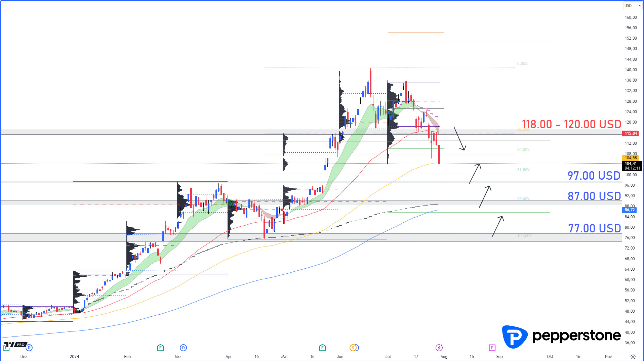
Task: Open the purple lightning news marker
Action: [439, 348]
